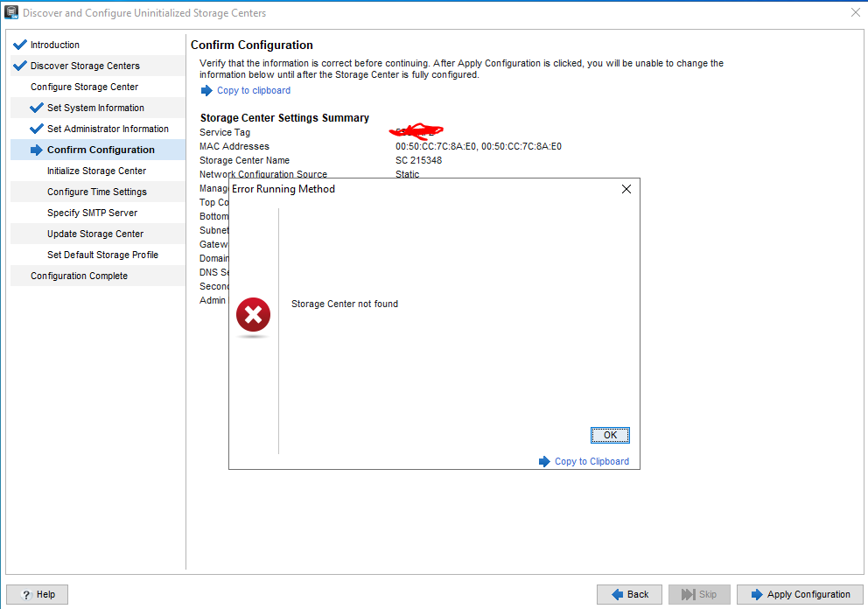Select the Discover Storage Centers step
This screenshot has width=868, height=609.
pyautogui.click(x=85, y=66)
